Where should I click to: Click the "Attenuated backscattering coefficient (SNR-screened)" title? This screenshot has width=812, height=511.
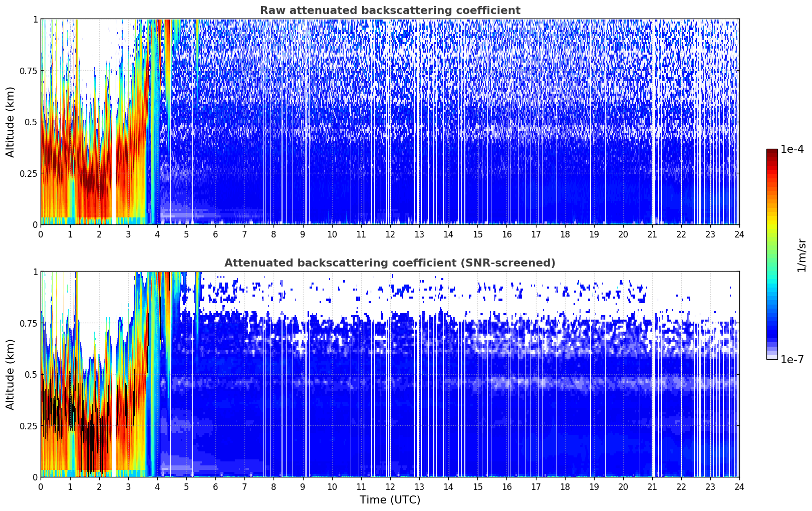390,263
